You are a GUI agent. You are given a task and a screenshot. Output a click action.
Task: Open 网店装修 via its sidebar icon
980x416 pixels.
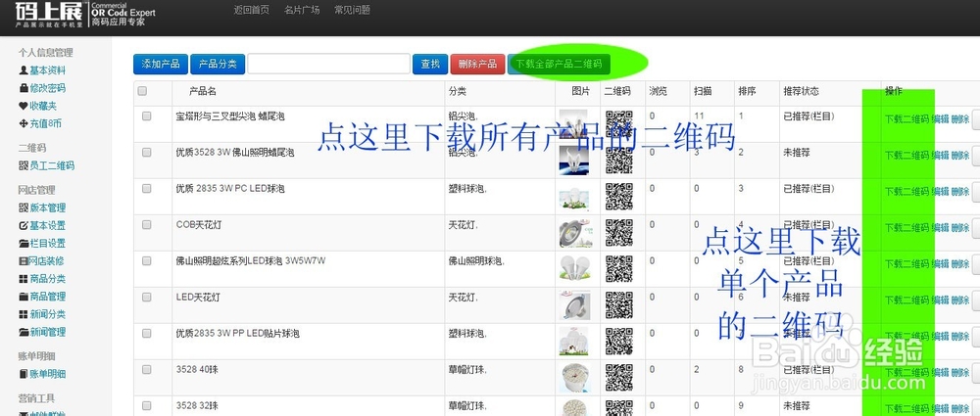24,261
